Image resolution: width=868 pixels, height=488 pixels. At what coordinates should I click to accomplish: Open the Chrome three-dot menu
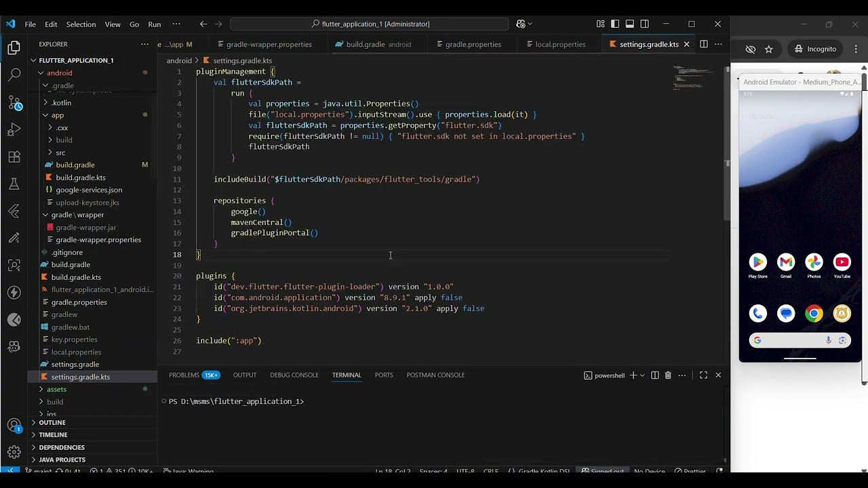856,49
